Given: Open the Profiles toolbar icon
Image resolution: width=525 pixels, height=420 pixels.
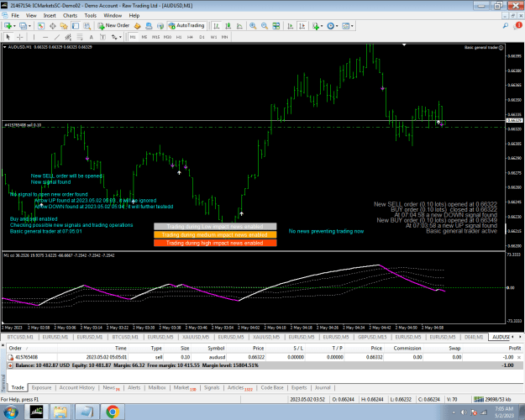Looking at the screenshot, I should tap(23, 26).
